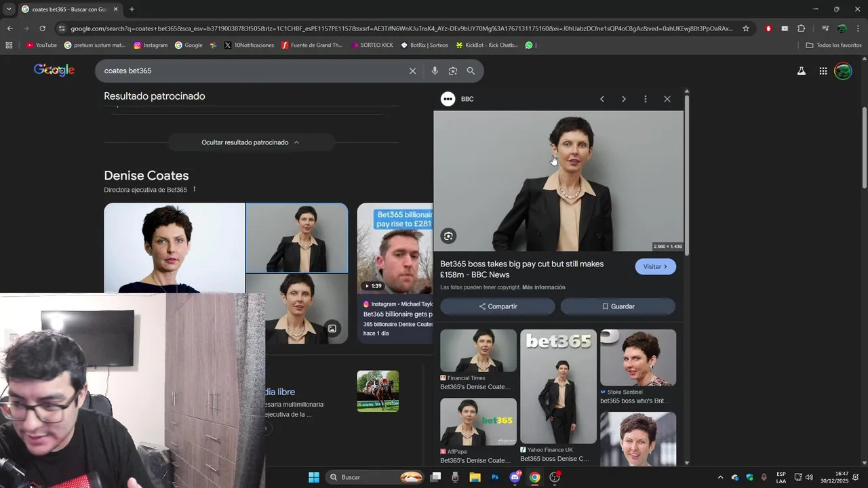Submit search with the magnifier icon

tap(471, 70)
